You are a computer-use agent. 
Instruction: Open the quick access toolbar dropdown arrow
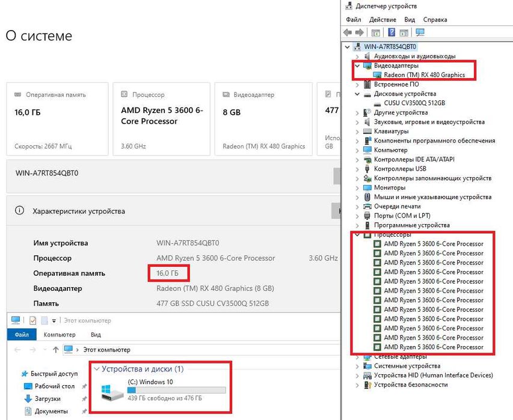[x=54, y=321]
